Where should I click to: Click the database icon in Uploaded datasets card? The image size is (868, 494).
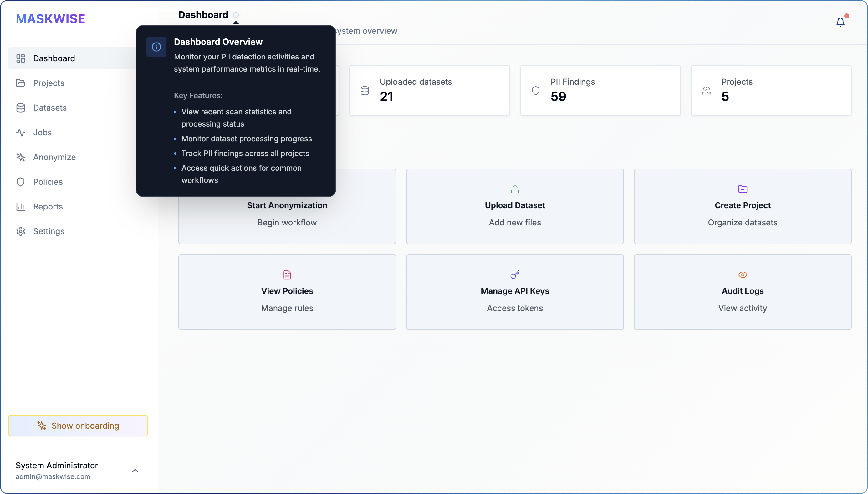click(x=365, y=91)
